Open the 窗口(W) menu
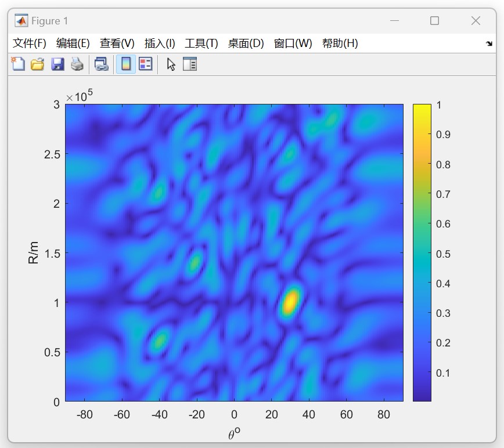504x448 pixels. (293, 44)
